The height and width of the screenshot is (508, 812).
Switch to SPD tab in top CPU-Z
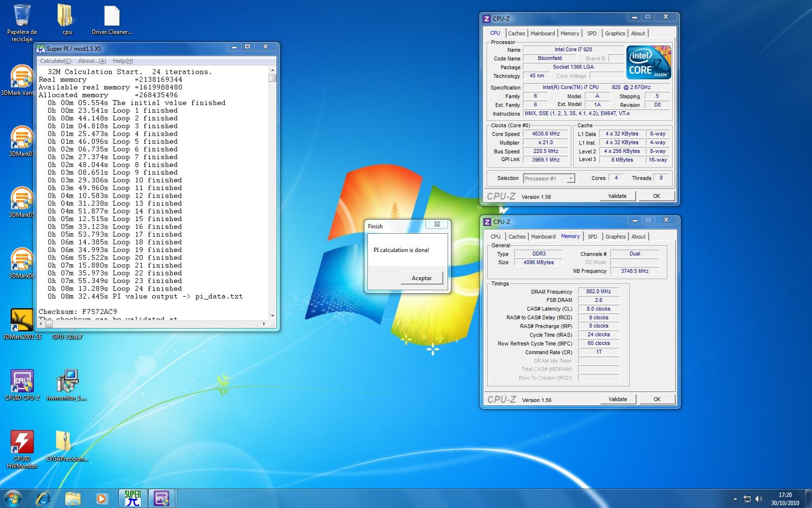592,34
